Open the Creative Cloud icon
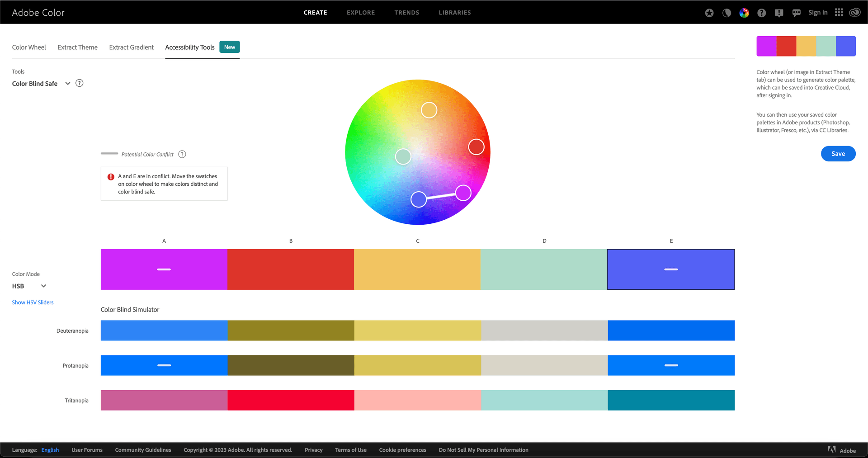Image resolution: width=868 pixels, height=458 pixels. [854, 12]
